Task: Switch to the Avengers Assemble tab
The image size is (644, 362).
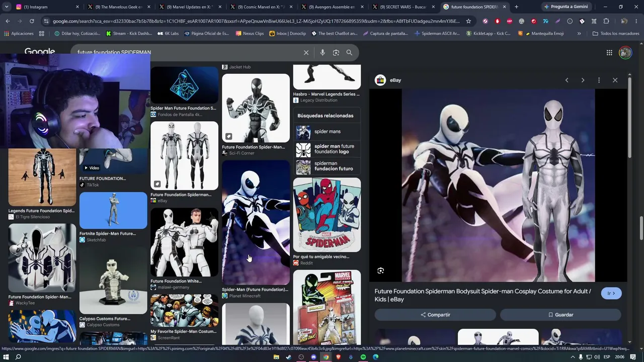Action: [x=333, y=7]
